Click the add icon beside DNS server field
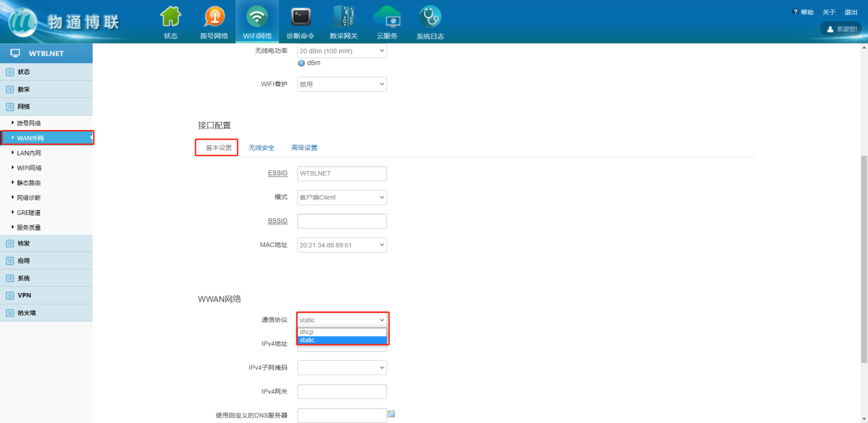This screenshot has width=868, height=423. 390,413
